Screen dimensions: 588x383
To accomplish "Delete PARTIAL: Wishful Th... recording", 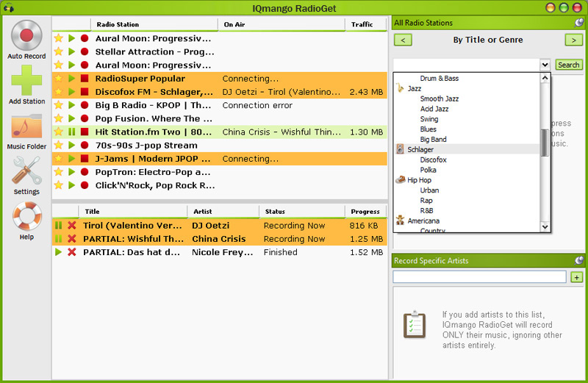I will (x=71, y=239).
